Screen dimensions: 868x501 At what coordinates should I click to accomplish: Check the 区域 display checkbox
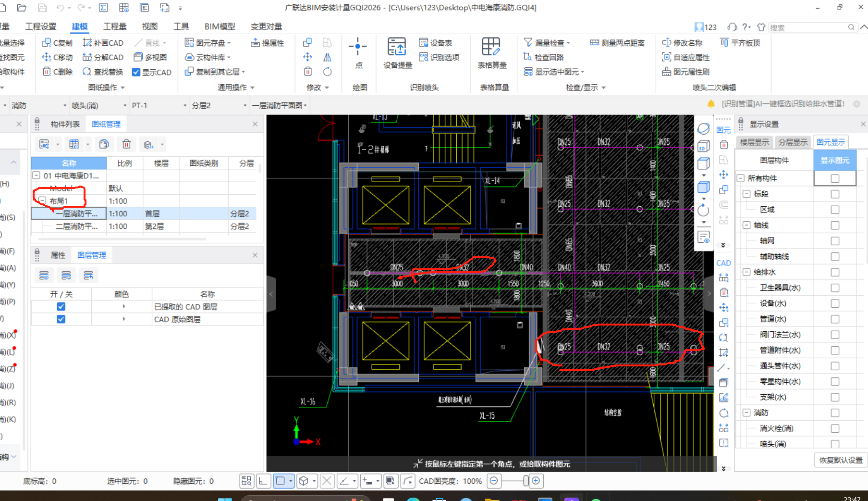[x=835, y=210]
